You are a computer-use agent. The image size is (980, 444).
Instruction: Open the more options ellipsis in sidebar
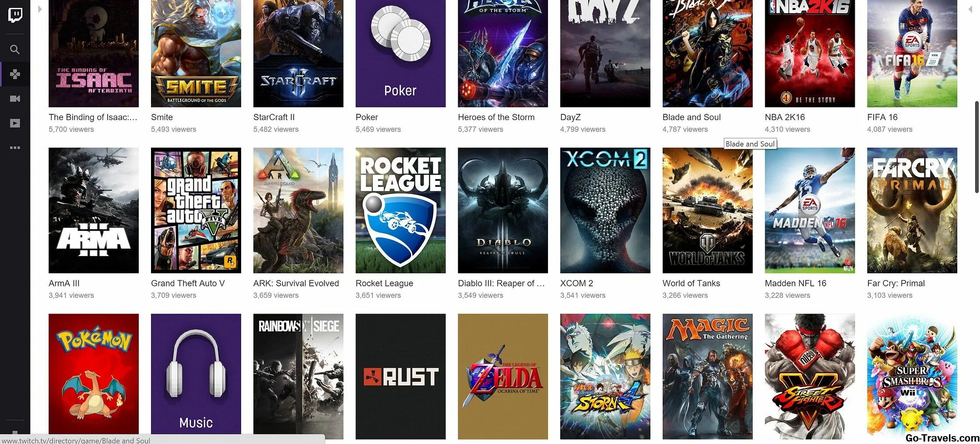tap(15, 148)
